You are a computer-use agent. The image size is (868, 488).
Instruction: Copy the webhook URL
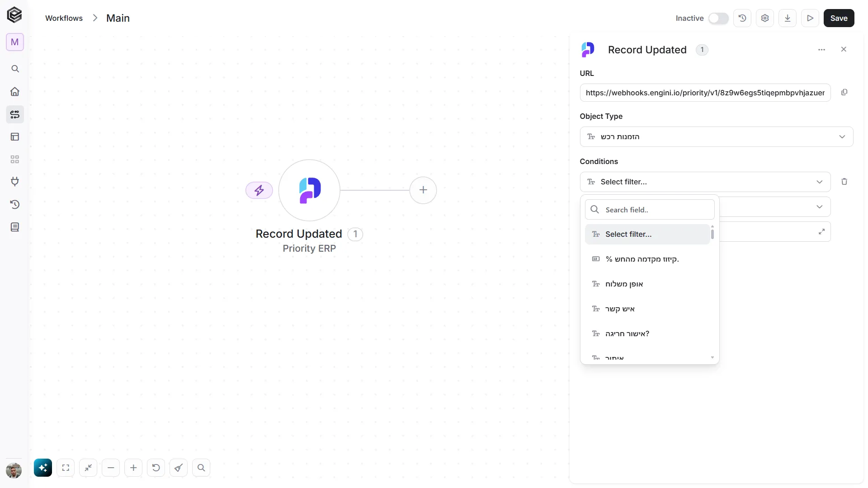pos(844,92)
